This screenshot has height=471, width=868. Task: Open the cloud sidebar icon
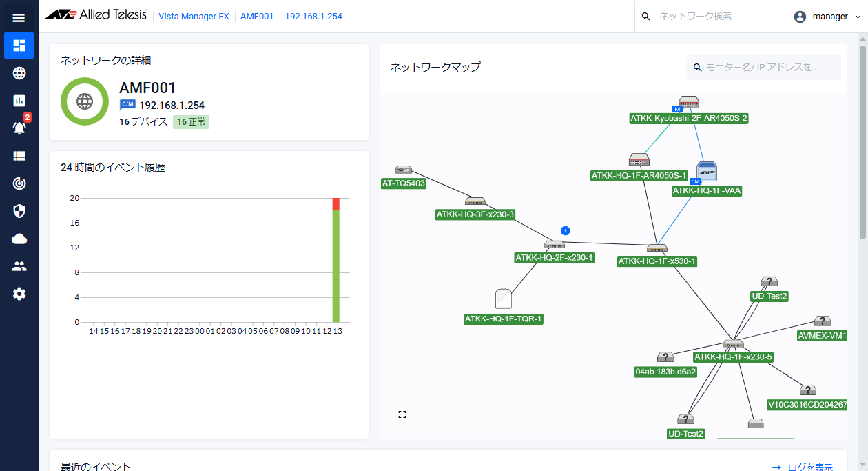click(19, 239)
